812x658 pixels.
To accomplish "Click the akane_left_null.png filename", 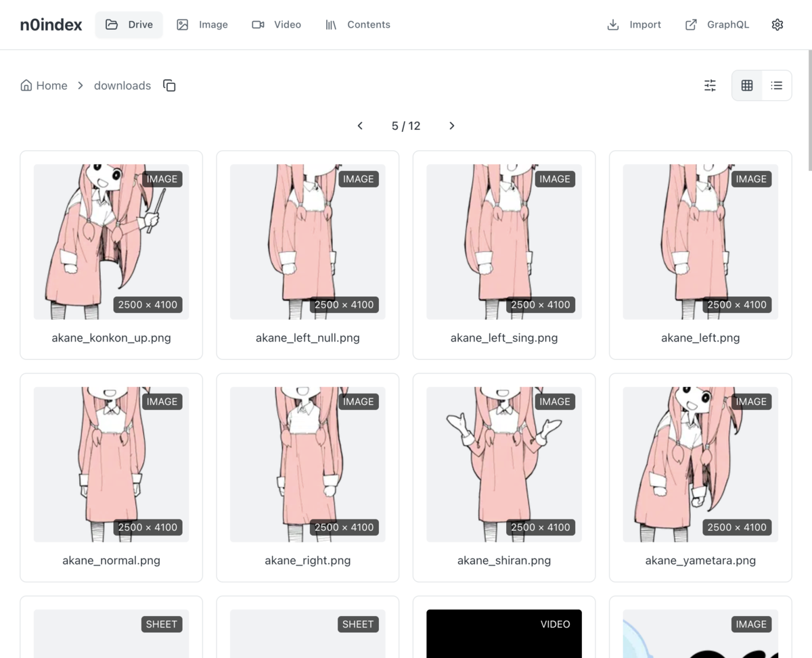I will tap(308, 337).
